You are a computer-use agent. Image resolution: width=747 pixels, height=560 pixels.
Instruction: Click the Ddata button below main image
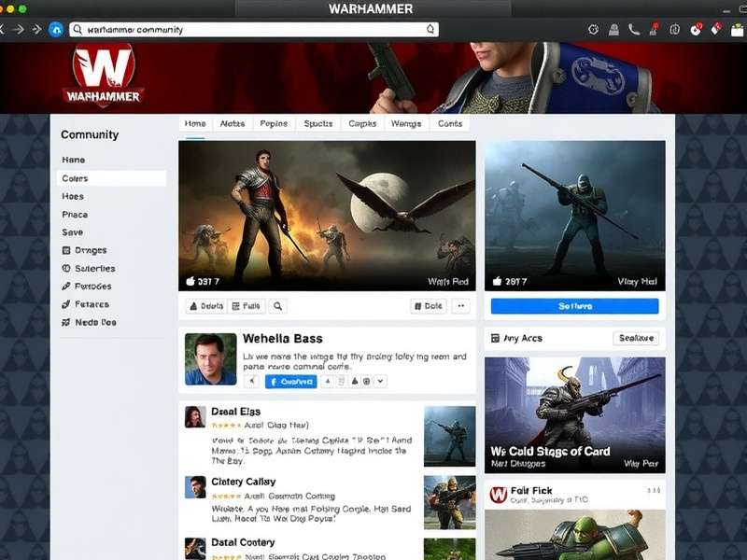click(206, 306)
